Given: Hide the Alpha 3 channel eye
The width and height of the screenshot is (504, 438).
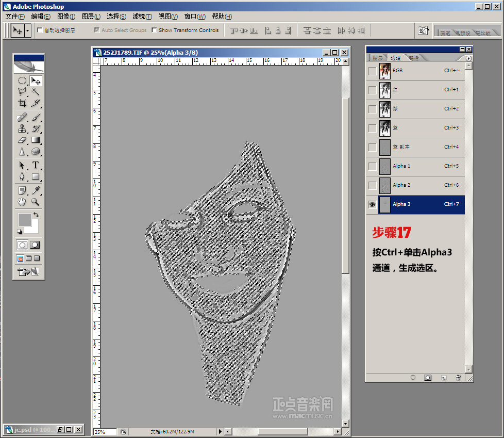Looking at the screenshot, I should [x=372, y=204].
